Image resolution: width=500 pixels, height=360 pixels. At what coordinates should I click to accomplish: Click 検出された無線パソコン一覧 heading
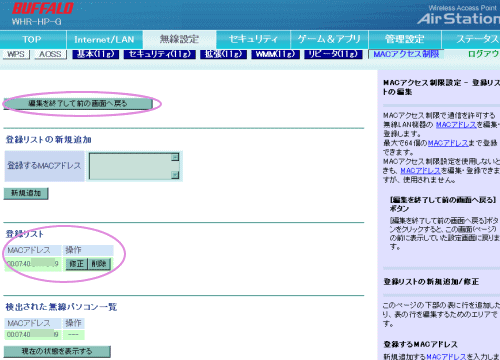[61, 307]
